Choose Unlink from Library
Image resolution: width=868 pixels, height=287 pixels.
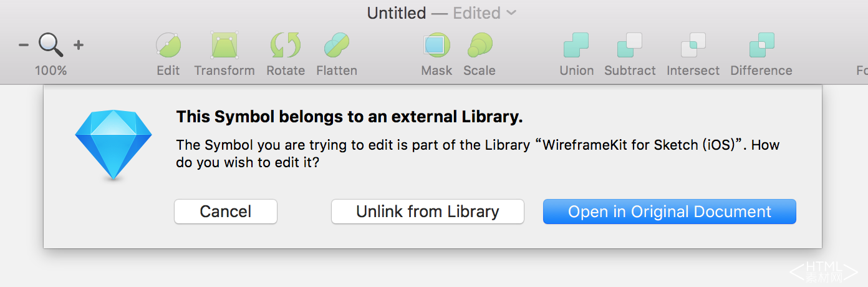coord(428,212)
